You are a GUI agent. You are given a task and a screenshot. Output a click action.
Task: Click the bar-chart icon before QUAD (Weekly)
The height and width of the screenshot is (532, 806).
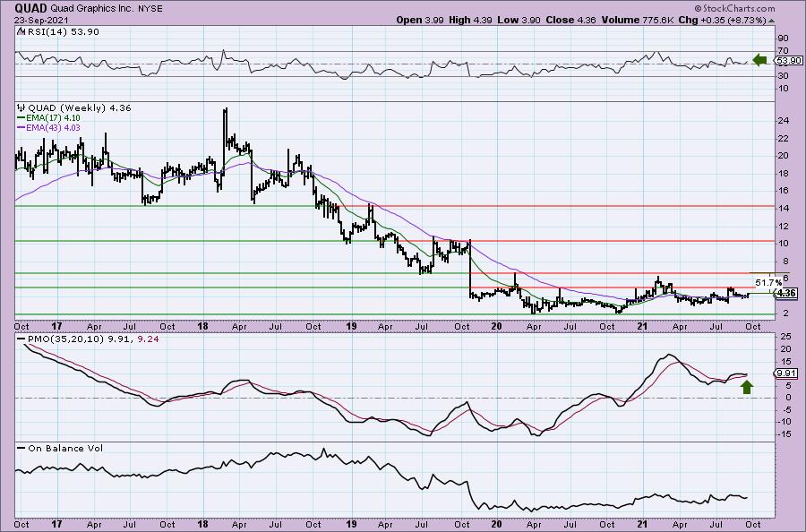tap(21, 108)
